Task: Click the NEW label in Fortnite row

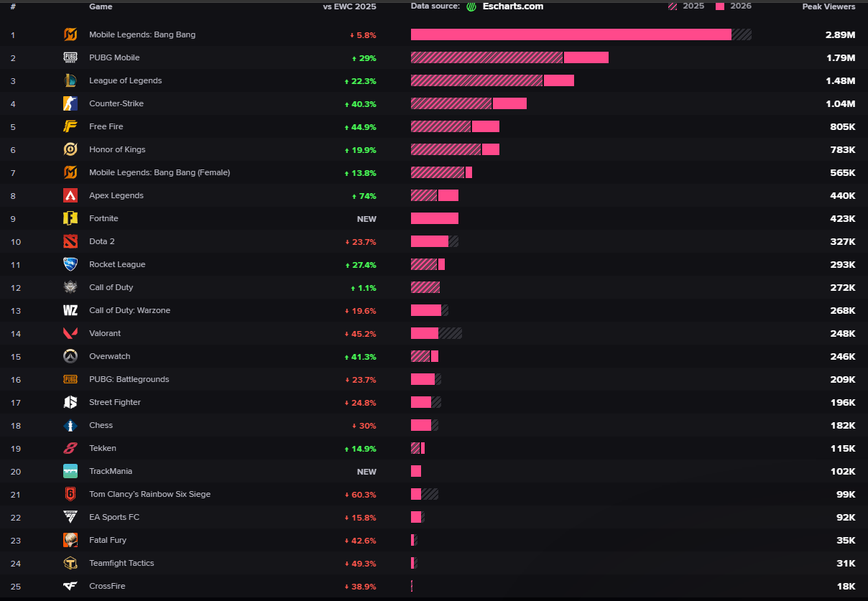Action: coord(366,219)
